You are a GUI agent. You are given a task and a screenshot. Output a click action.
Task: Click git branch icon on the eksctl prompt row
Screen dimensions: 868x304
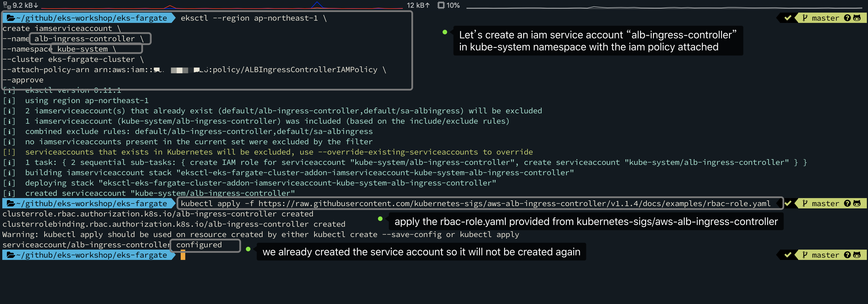(805, 18)
